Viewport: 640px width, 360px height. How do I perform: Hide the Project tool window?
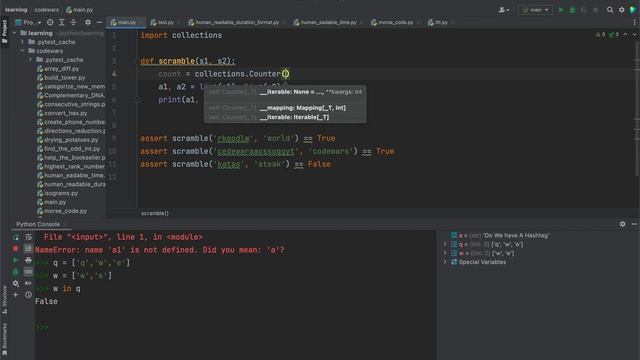[x=99, y=22]
